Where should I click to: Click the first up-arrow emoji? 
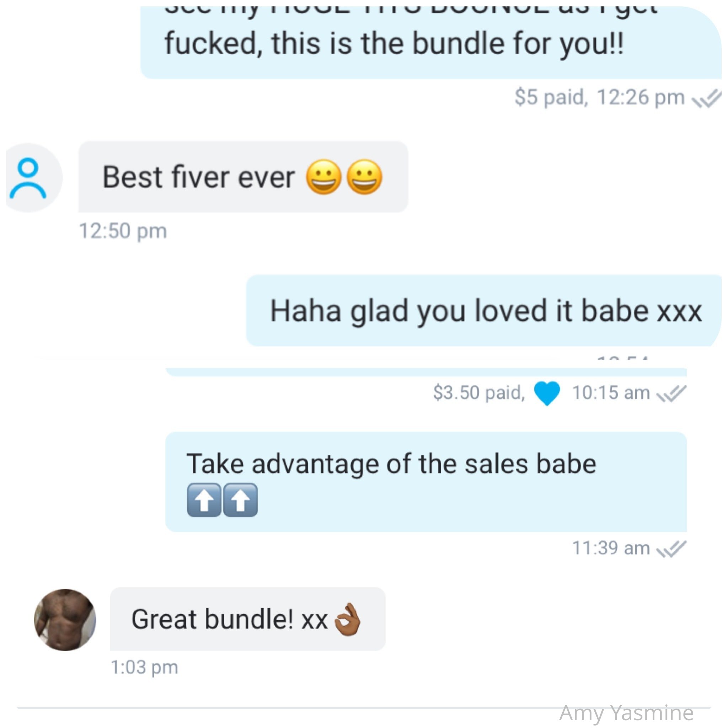204,500
